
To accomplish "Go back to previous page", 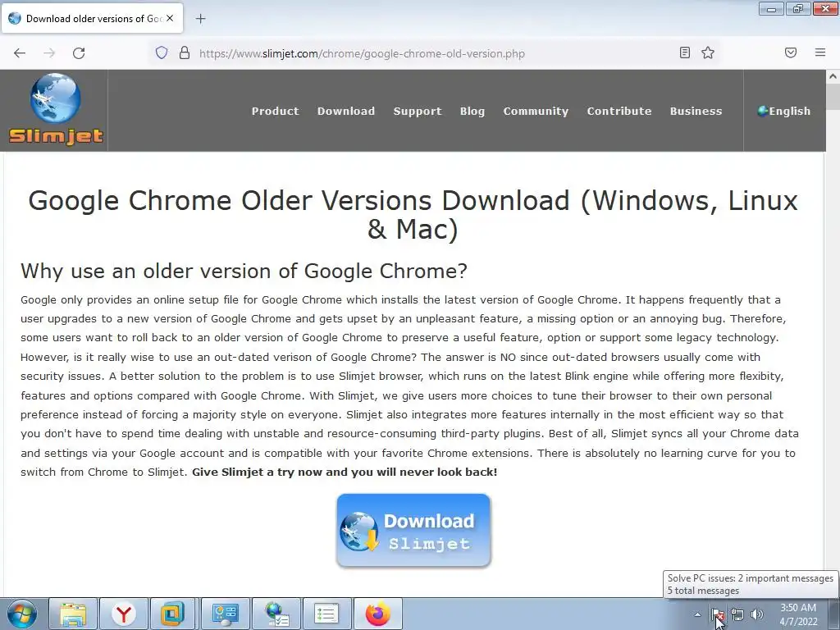I will coord(20,53).
